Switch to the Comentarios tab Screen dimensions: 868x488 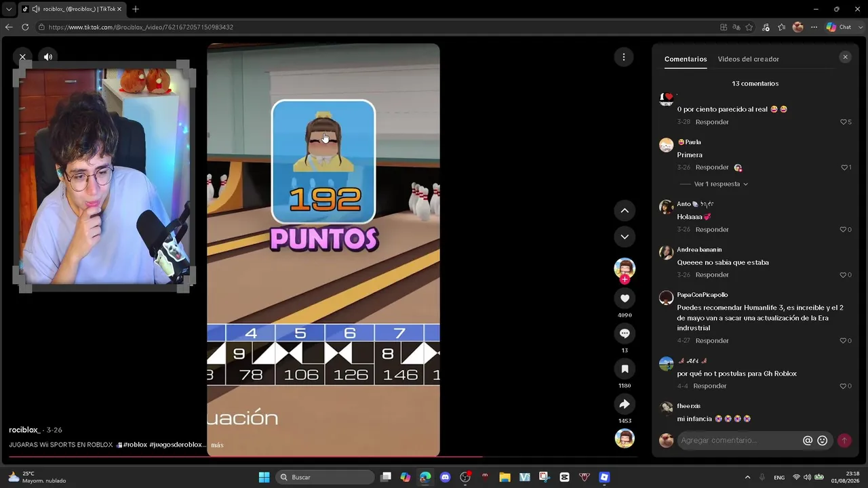click(686, 59)
